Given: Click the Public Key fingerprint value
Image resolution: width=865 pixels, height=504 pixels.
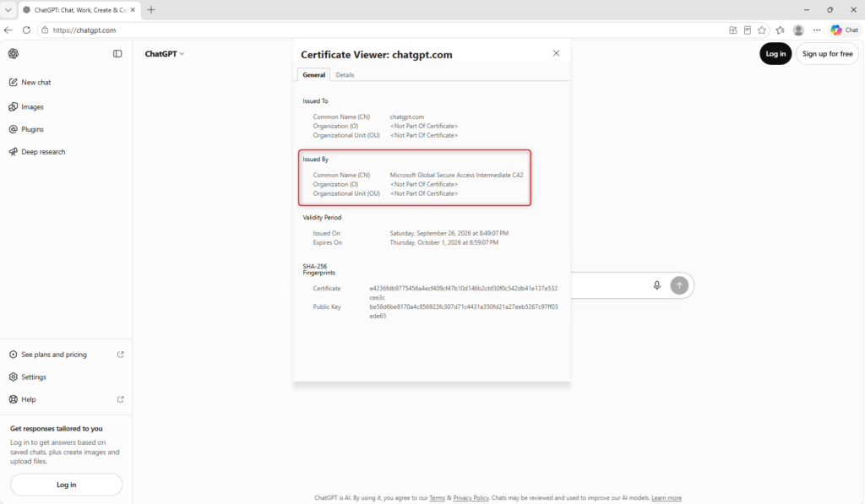Looking at the screenshot, I should pos(464,312).
